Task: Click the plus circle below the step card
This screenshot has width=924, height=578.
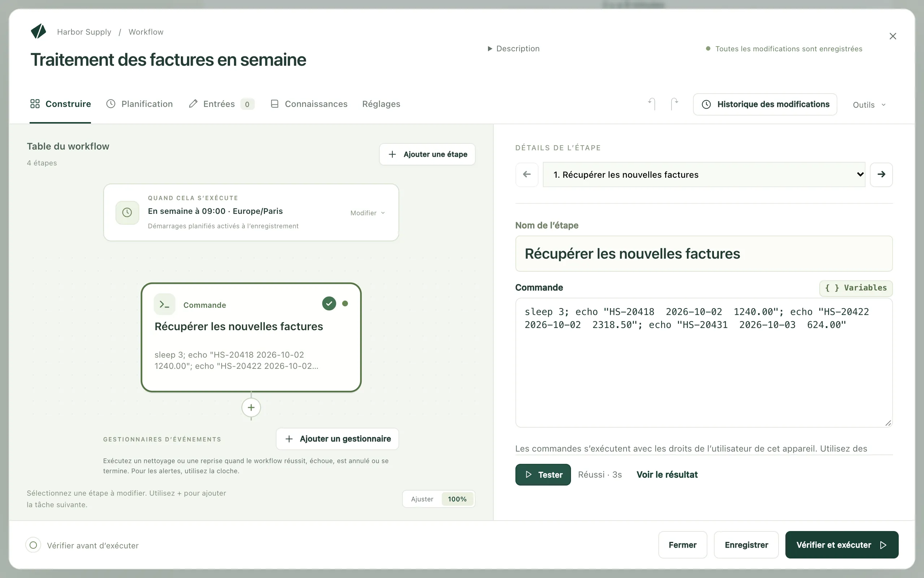Action: pos(251,407)
